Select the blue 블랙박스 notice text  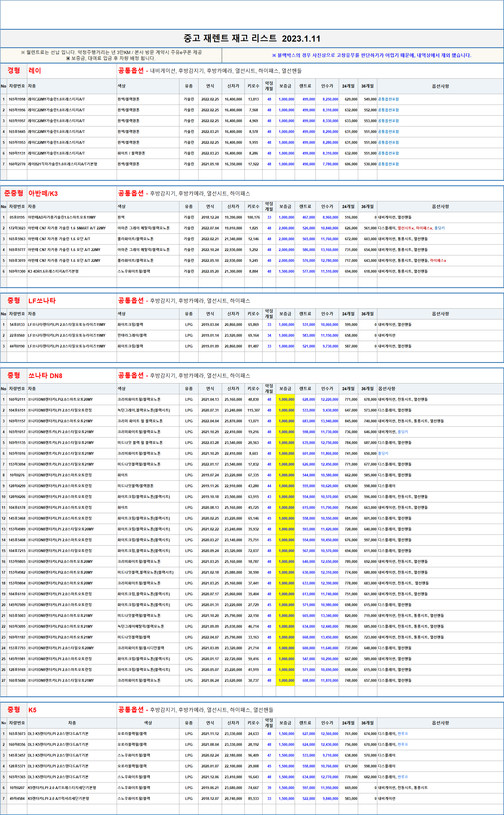pyautogui.click(x=372, y=55)
